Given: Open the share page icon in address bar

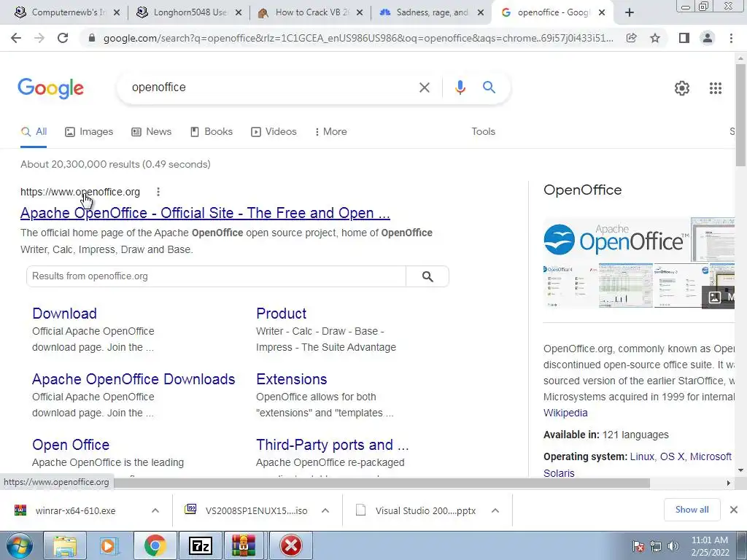Looking at the screenshot, I should click(x=632, y=38).
